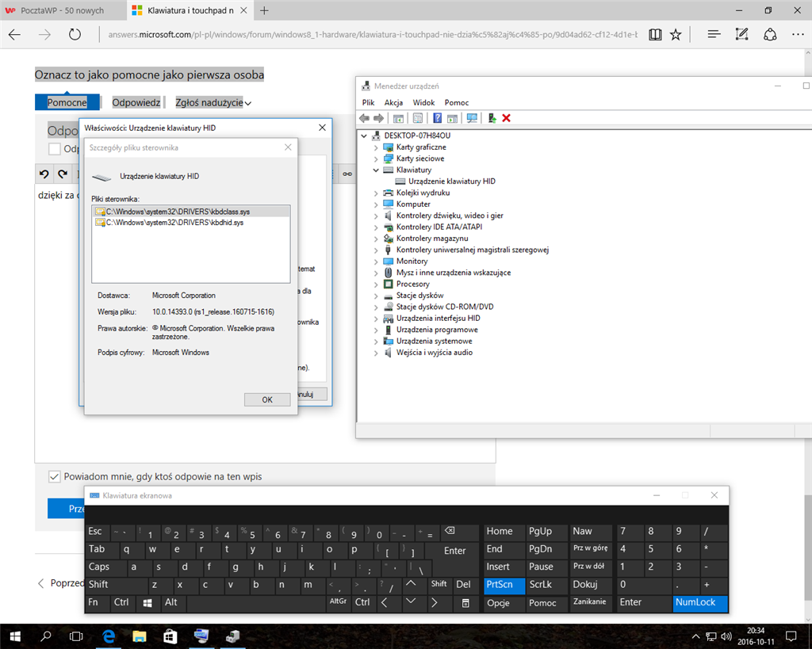812x649 pixels.
Task: Collapse the Klawiatury node
Action: 376,170
